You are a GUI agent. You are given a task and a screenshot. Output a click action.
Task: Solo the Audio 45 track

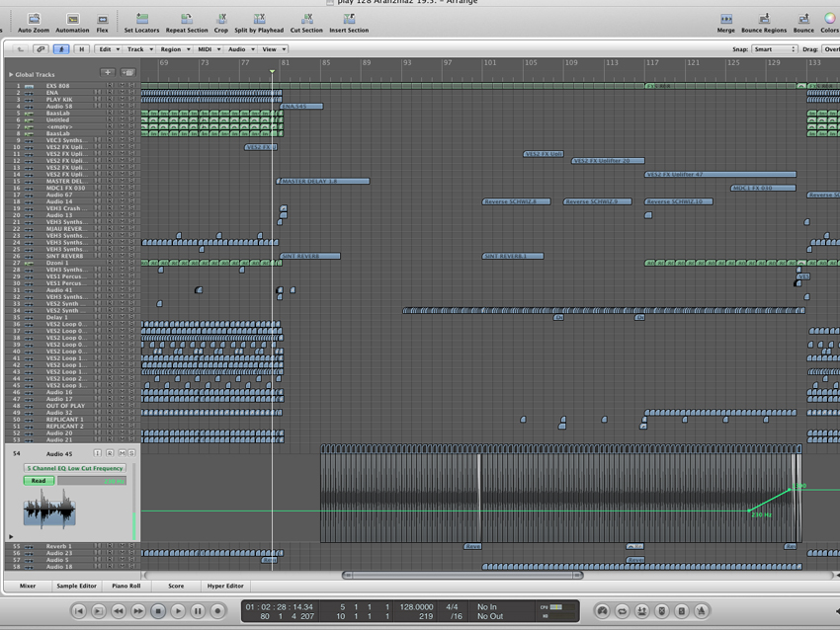[x=131, y=453]
